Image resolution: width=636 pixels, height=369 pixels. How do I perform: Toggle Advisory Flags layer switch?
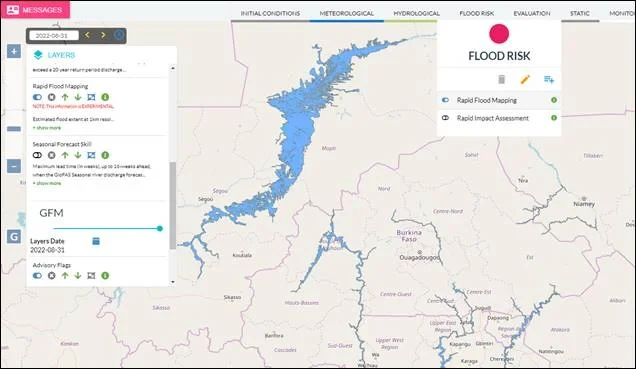[37, 276]
